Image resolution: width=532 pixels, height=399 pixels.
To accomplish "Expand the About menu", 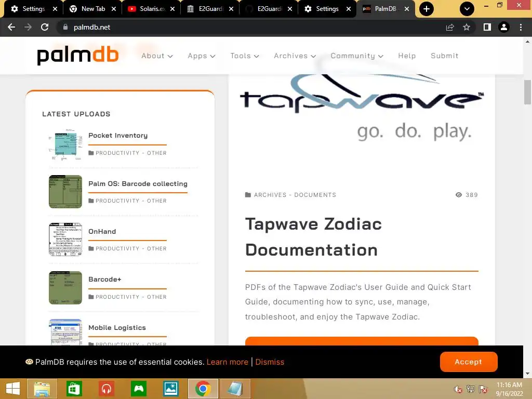I will point(157,56).
